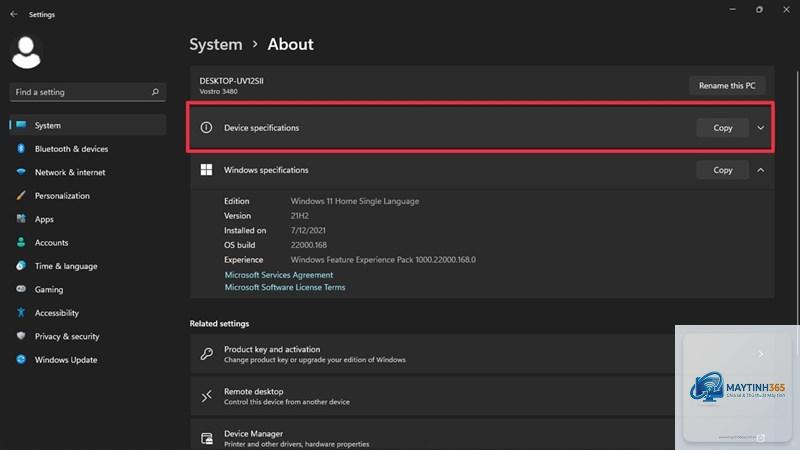Click the Bluetooth icon in sidebar

[21, 148]
